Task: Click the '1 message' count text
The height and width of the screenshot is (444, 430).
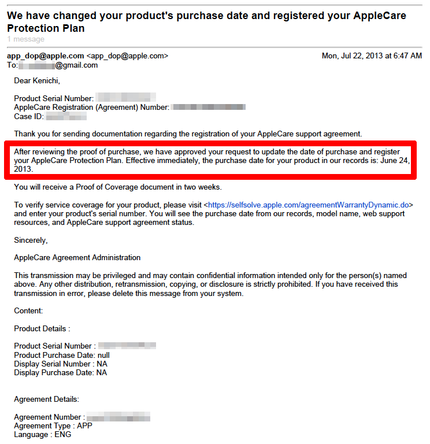Action: click(26, 39)
